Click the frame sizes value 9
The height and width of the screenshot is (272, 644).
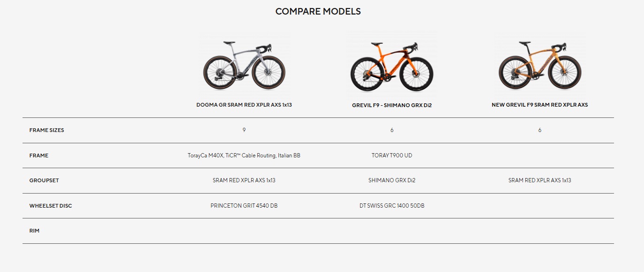click(244, 130)
